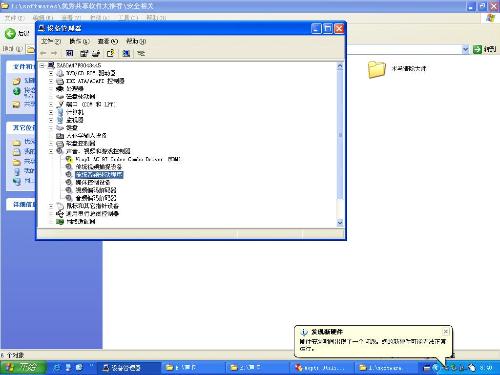This screenshot has width=500, height=375.
Task: Select the Vinyl AC'97 device warning icon
Action: tap(69, 159)
